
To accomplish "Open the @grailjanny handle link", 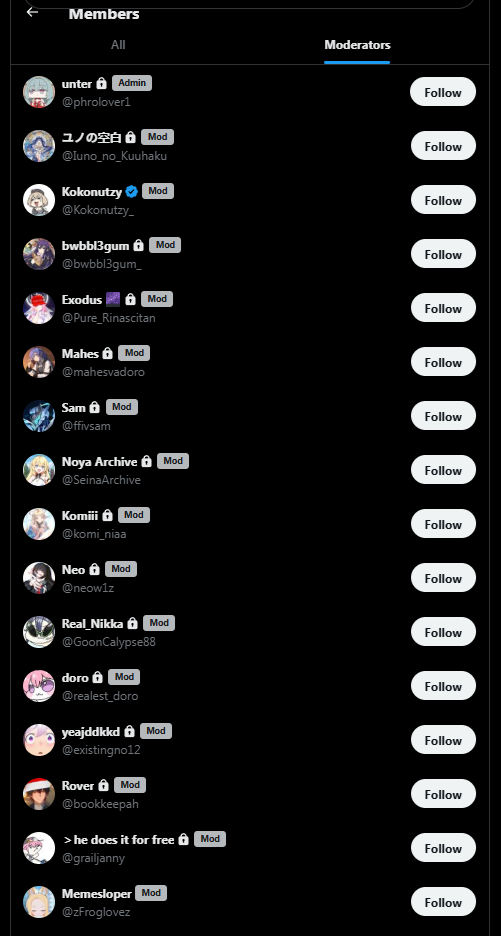I will click(94, 858).
